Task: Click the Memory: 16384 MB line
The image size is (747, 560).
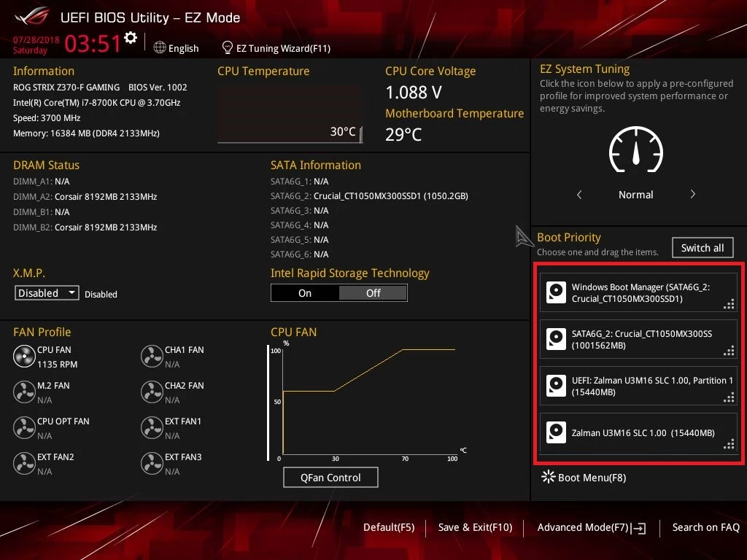Action: point(86,133)
